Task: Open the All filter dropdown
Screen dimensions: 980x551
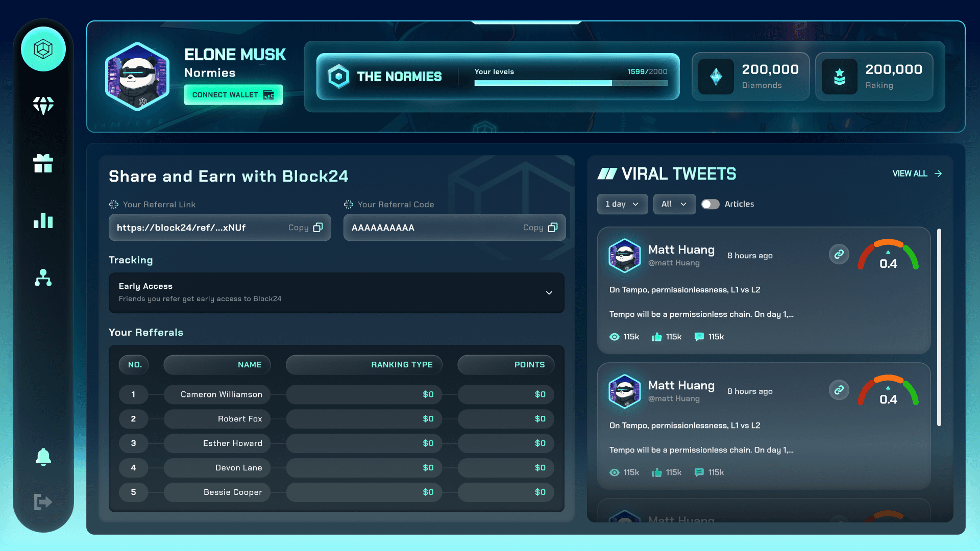Action: pyautogui.click(x=674, y=204)
